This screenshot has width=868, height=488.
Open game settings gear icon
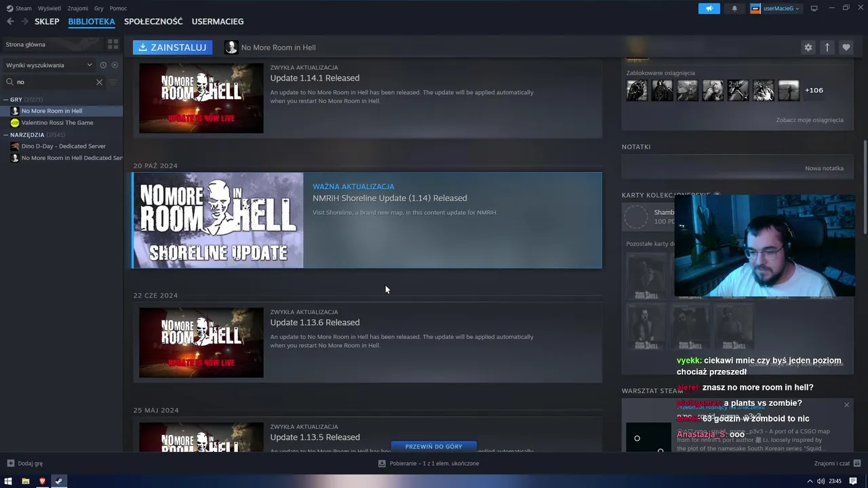pos(808,47)
